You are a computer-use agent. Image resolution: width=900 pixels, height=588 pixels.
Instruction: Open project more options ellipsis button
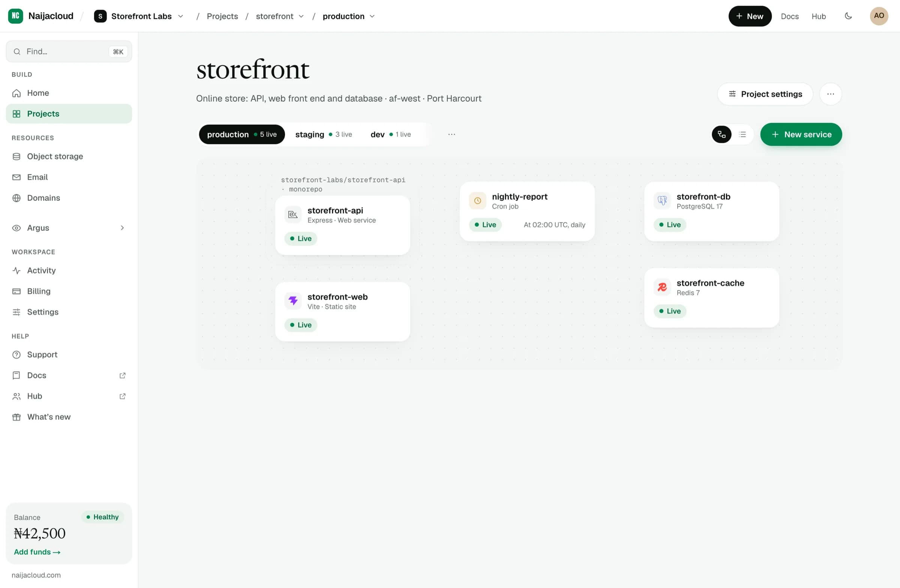click(x=830, y=94)
